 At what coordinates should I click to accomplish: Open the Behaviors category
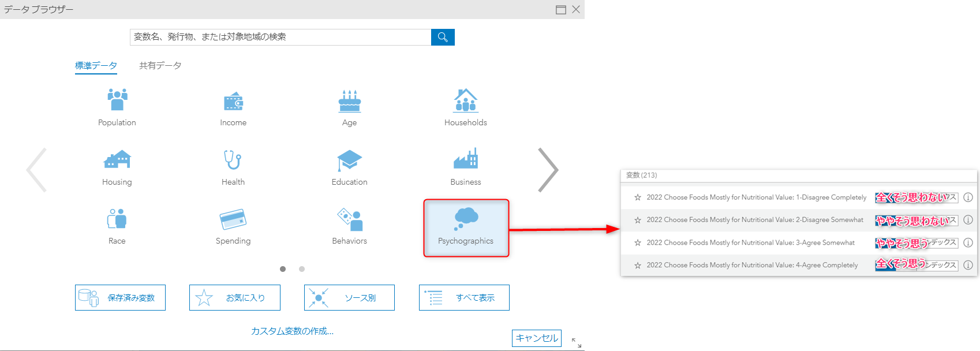click(349, 226)
